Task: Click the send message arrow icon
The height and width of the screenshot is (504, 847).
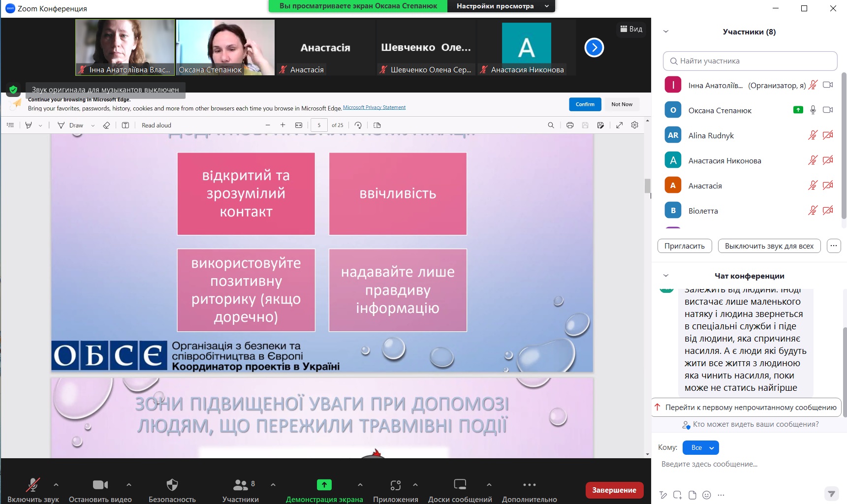Action: point(832,494)
